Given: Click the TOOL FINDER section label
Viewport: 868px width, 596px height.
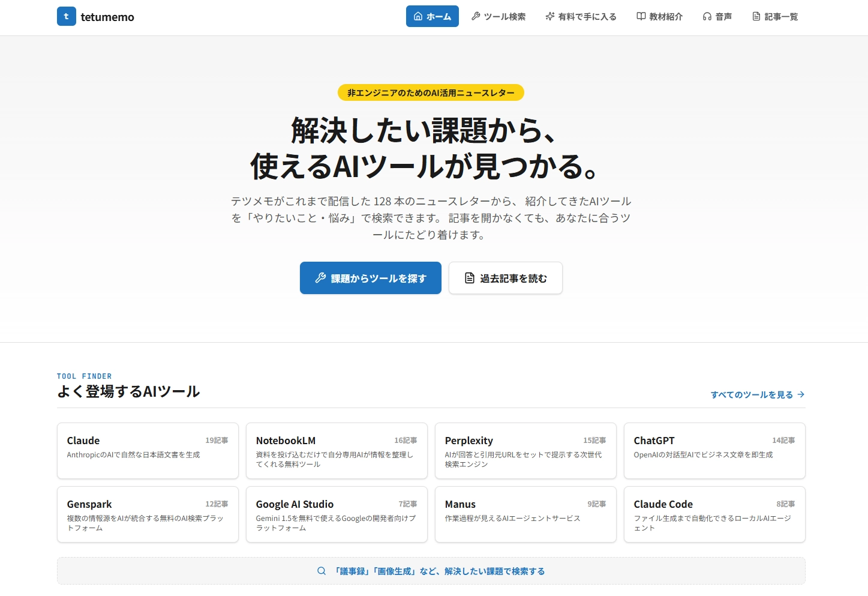Looking at the screenshot, I should coord(85,376).
